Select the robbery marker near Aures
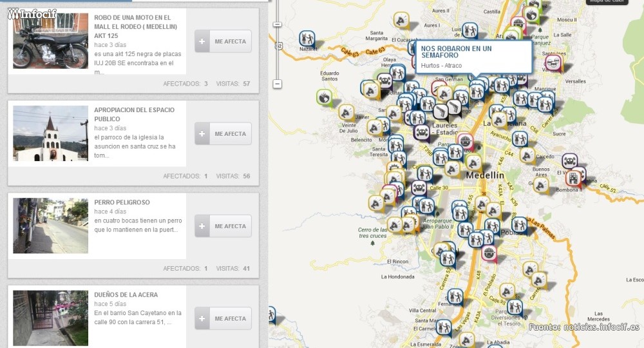 point(469,30)
